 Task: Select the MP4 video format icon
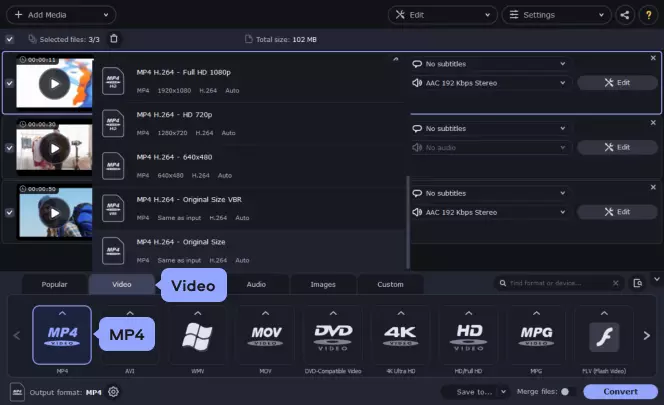point(62,335)
